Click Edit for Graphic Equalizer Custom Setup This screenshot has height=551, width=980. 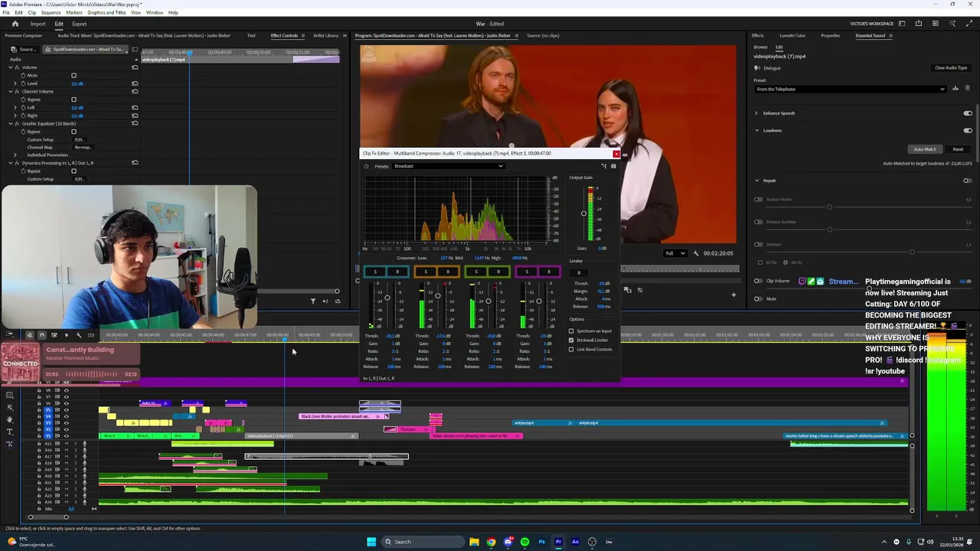(x=79, y=140)
